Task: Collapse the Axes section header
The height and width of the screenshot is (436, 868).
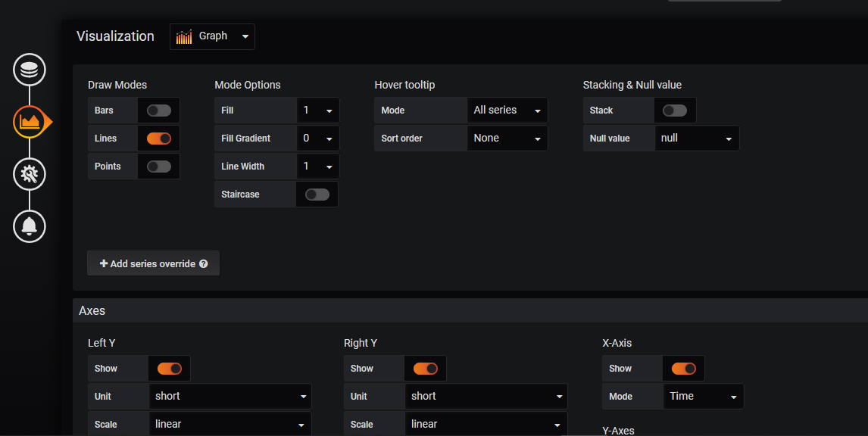Action: coord(92,311)
